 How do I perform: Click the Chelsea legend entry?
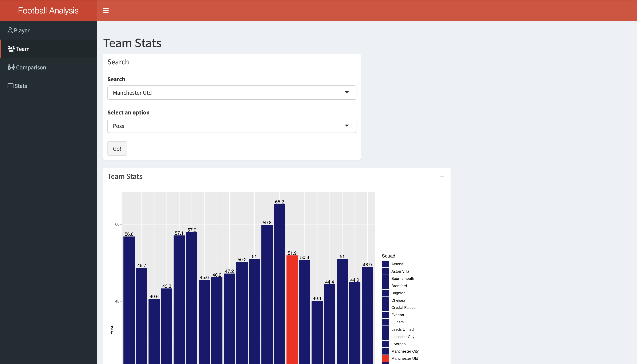coord(398,300)
